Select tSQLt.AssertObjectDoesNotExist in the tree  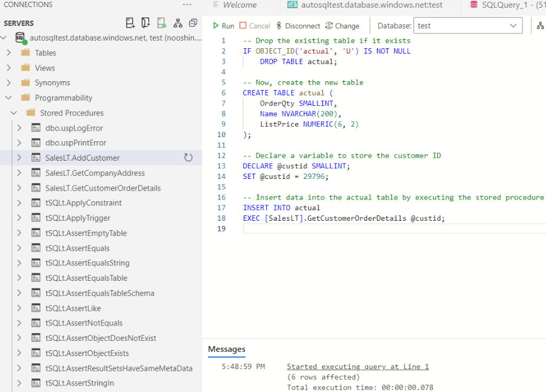(x=101, y=338)
